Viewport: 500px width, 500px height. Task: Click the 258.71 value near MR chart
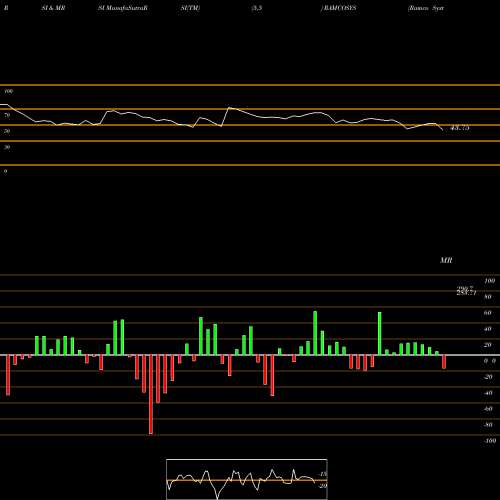coord(466,293)
